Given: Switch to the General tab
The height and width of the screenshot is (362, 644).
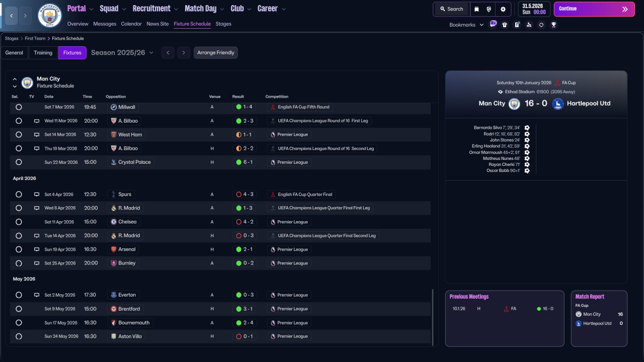Looking at the screenshot, I should pyautogui.click(x=14, y=53).
